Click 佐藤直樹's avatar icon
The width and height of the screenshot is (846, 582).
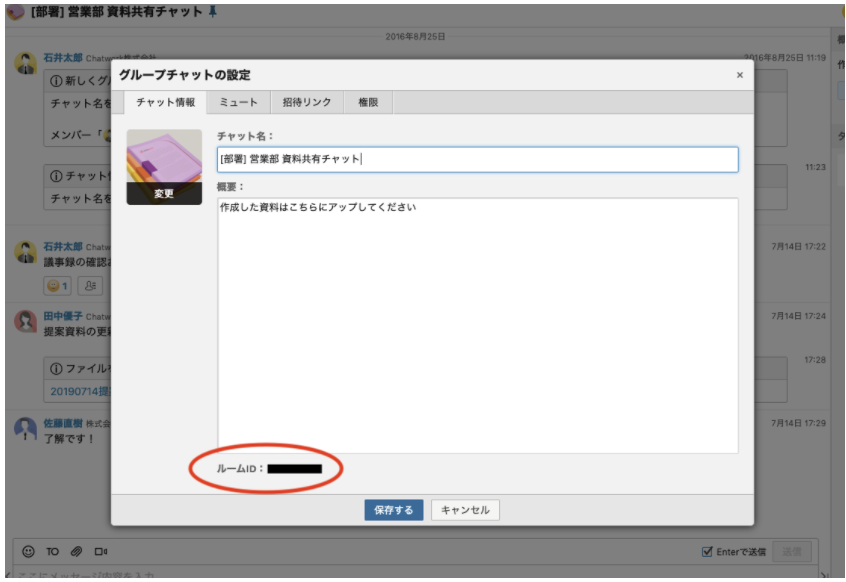(26, 429)
